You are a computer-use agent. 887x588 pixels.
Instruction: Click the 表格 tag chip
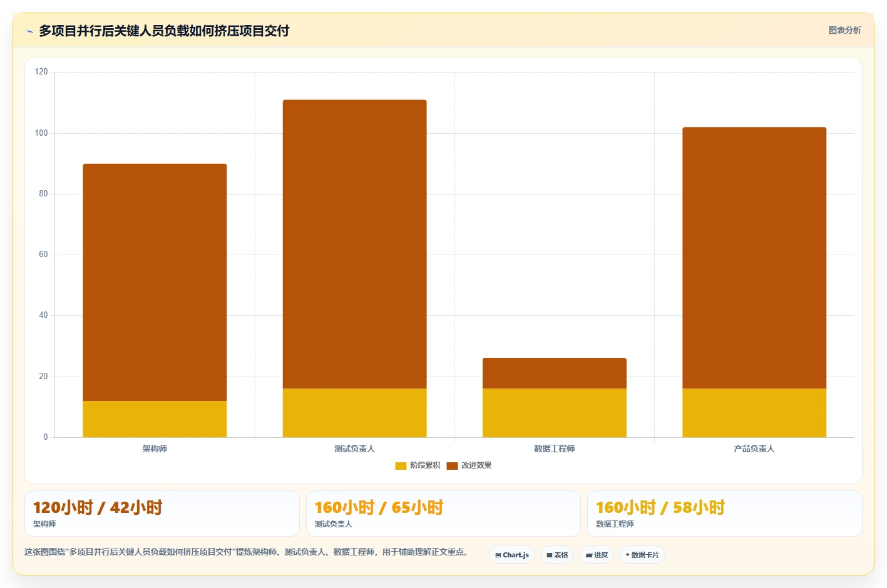[557, 555]
